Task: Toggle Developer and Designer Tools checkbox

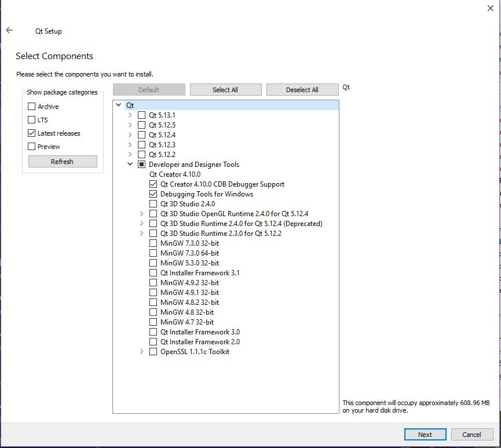Action: [141, 165]
